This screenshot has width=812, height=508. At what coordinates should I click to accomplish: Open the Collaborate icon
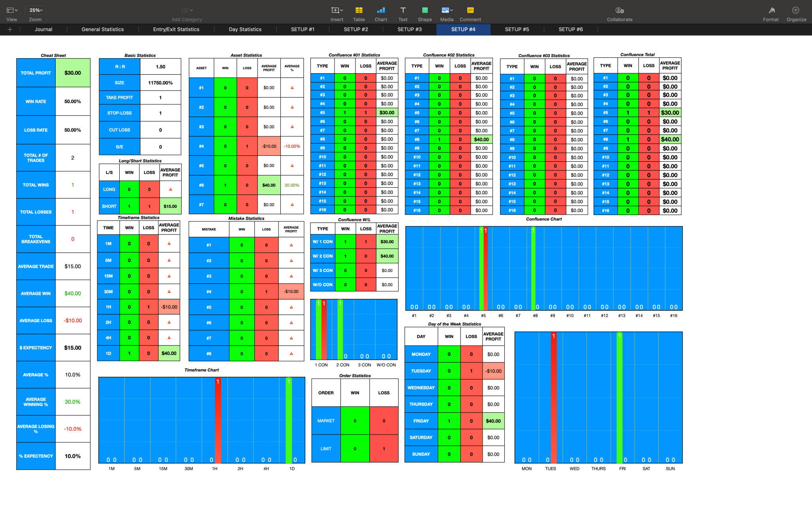pyautogui.click(x=619, y=10)
